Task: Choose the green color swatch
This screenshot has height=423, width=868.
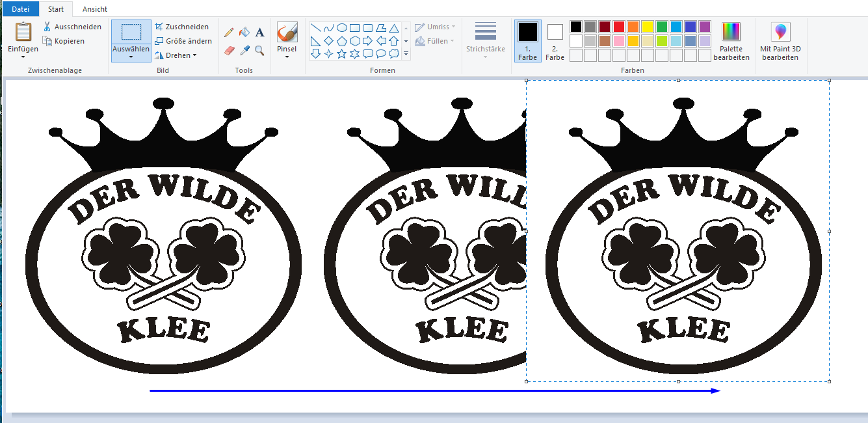Action: tap(662, 27)
